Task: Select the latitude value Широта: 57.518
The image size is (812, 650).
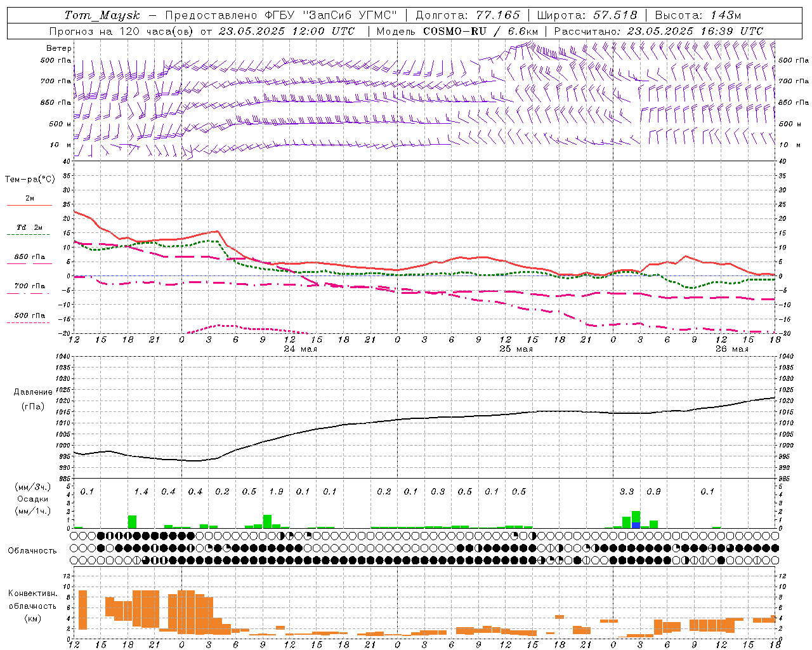Action: point(587,15)
